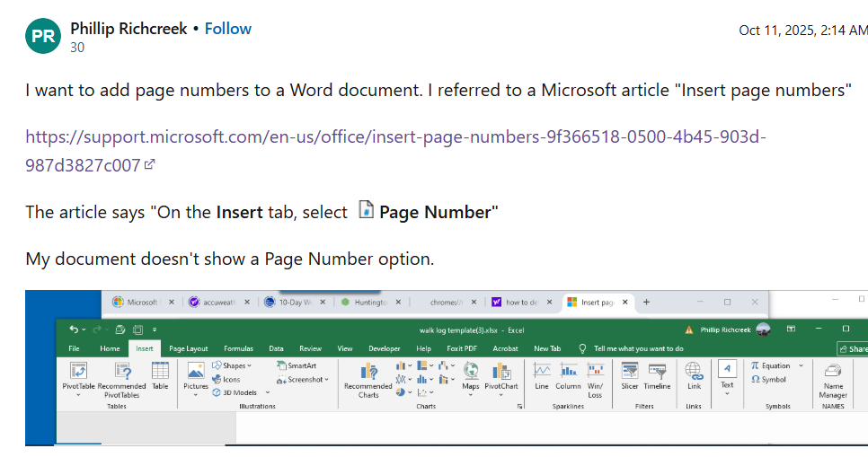Click the Page Number icon in post text

tap(366, 210)
